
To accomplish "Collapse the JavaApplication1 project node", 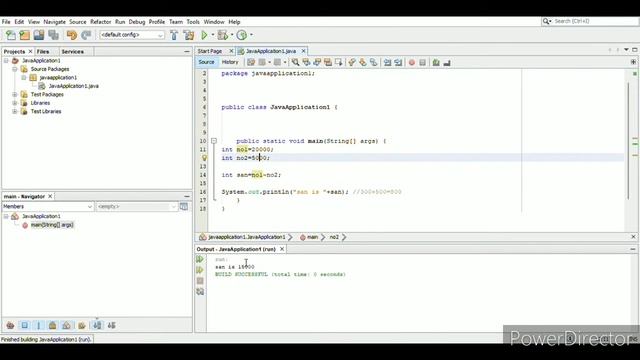I will click(6, 60).
